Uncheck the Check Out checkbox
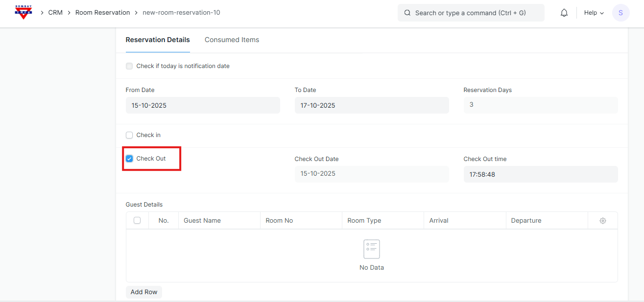This screenshot has width=644, height=302. click(129, 159)
